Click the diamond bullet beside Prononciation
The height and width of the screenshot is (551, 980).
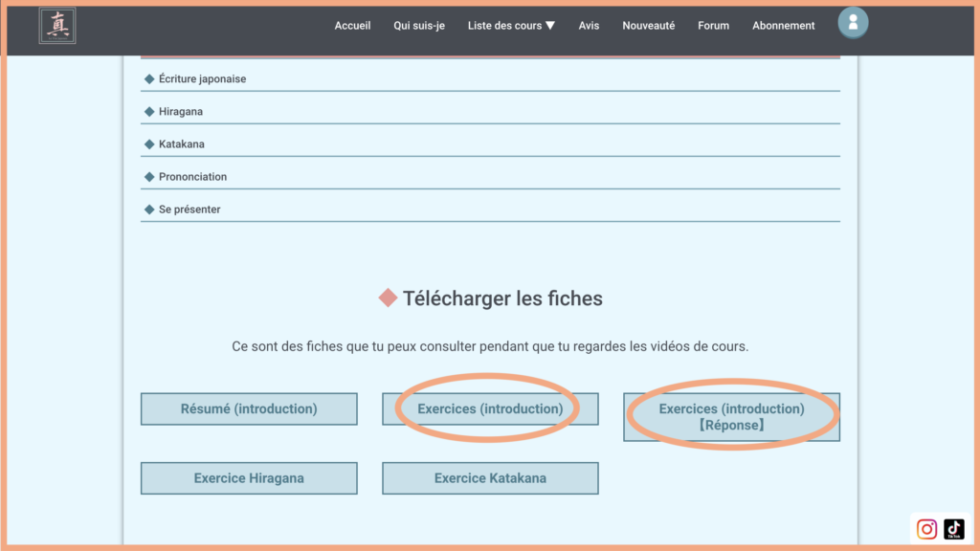pos(149,177)
